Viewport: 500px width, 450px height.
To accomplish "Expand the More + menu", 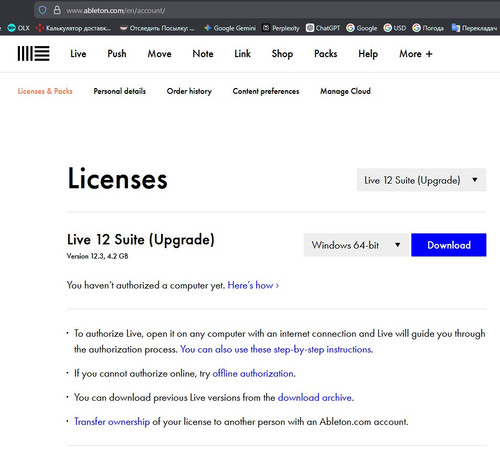I will [x=416, y=54].
